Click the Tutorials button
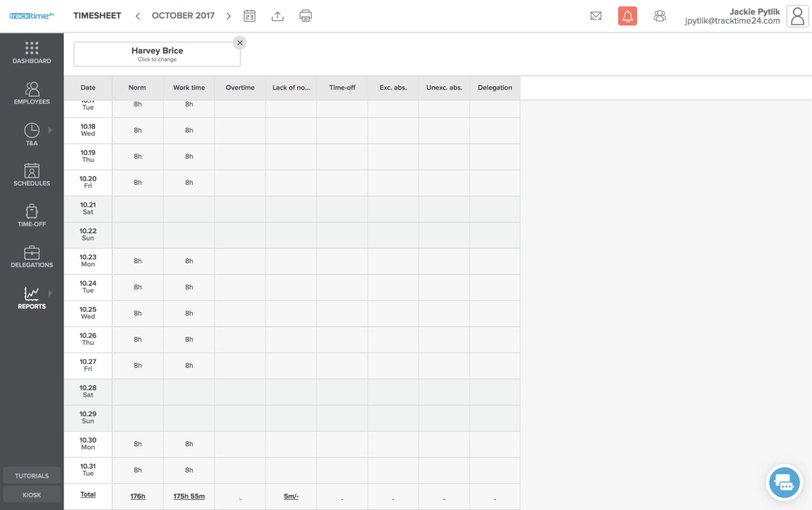 [32, 476]
